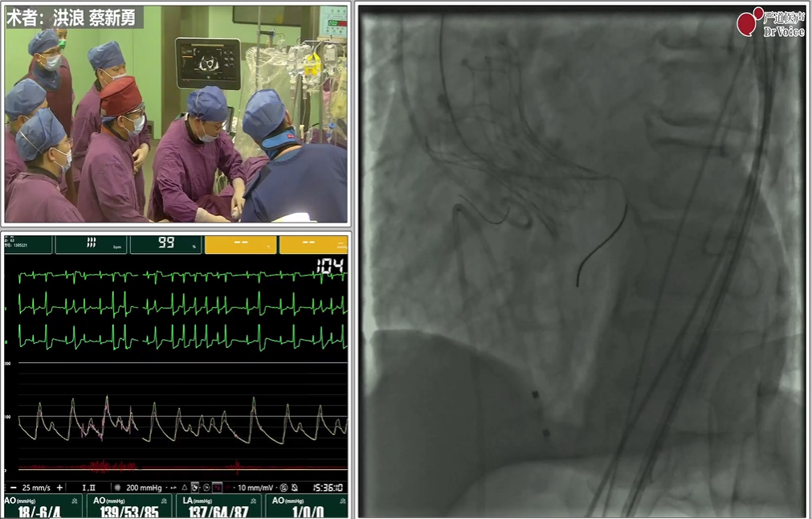
Task: Click the operating room camera video feed
Action: coord(176,114)
